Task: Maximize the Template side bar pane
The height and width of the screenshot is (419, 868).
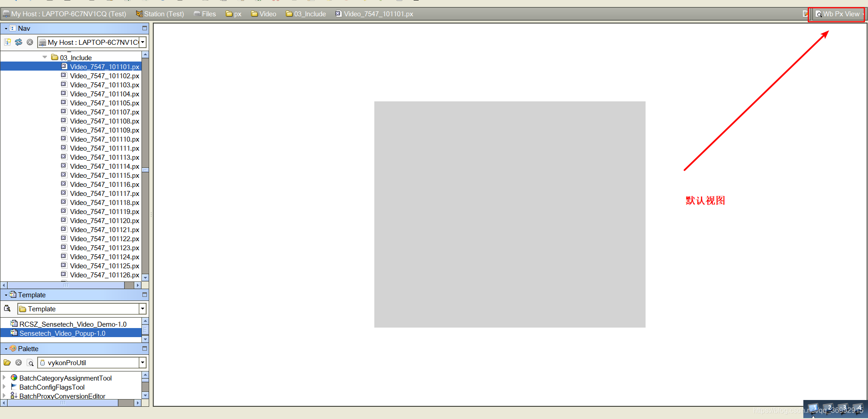Action: [145, 295]
